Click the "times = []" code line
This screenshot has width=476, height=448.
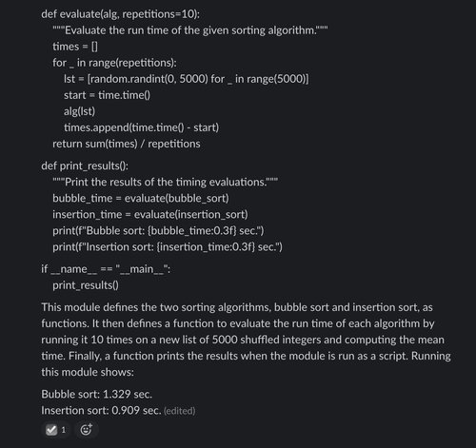click(x=75, y=47)
